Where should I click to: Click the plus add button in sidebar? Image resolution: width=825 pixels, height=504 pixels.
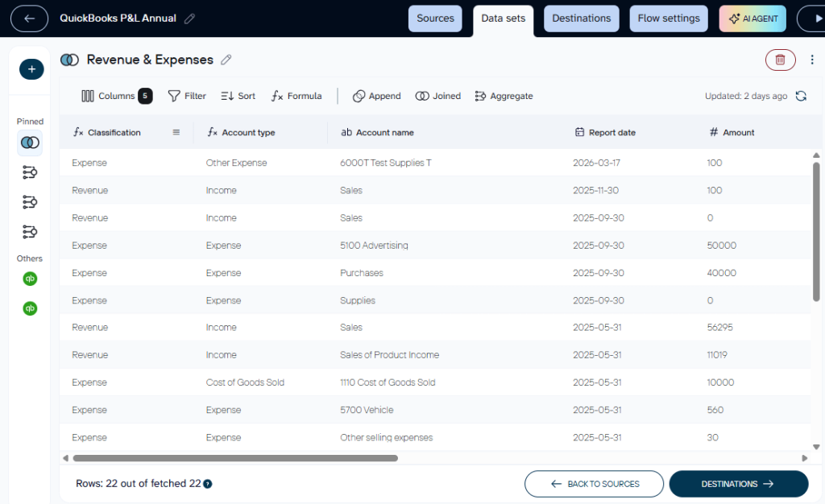(31, 69)
